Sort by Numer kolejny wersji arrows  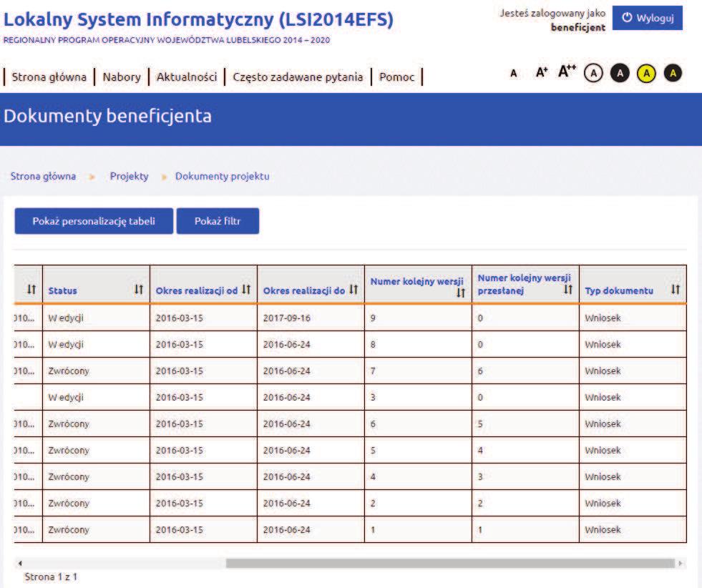tap(461, 293)
